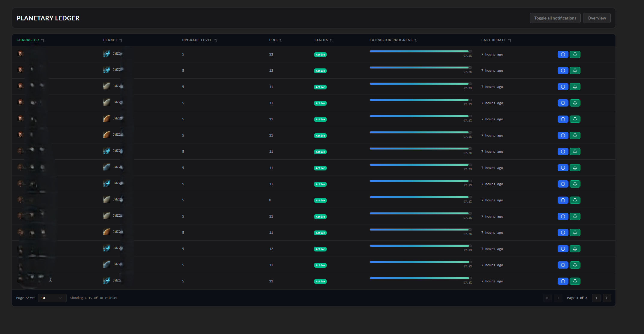Open info icon in the topmost table row
Viewport: 644px width, 334px height.
pyautogui.click(x=563, y=54)
